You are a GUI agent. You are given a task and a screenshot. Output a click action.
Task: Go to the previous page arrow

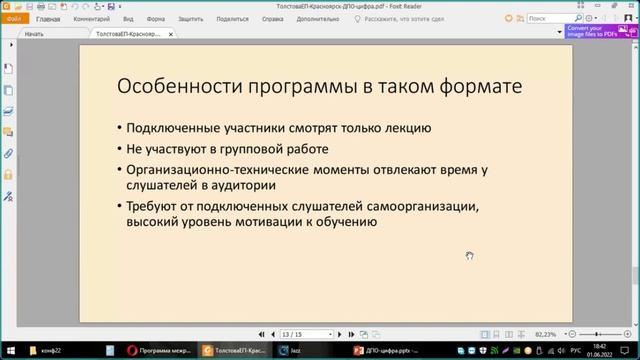pos(273,334)
